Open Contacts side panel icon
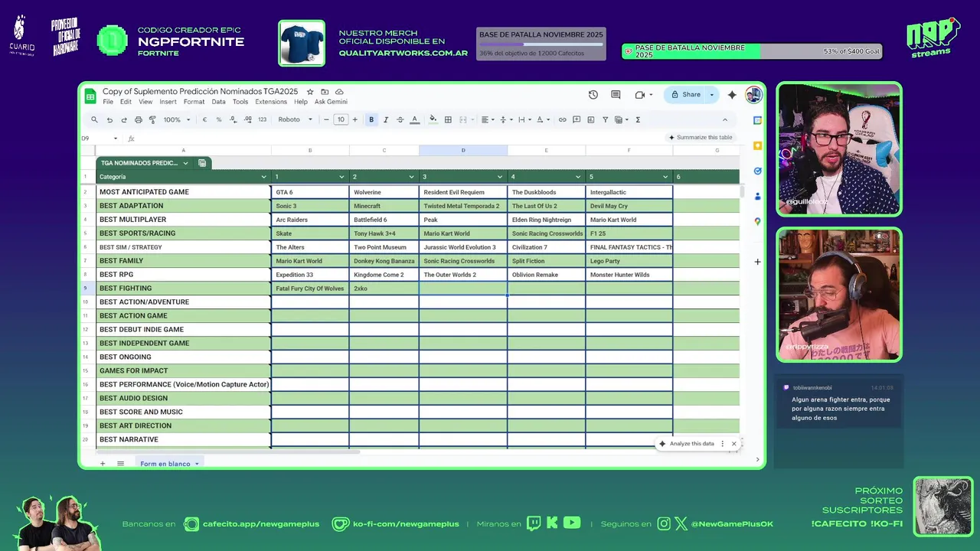Screen dimensions: 980x551 (x=757, y=196)
